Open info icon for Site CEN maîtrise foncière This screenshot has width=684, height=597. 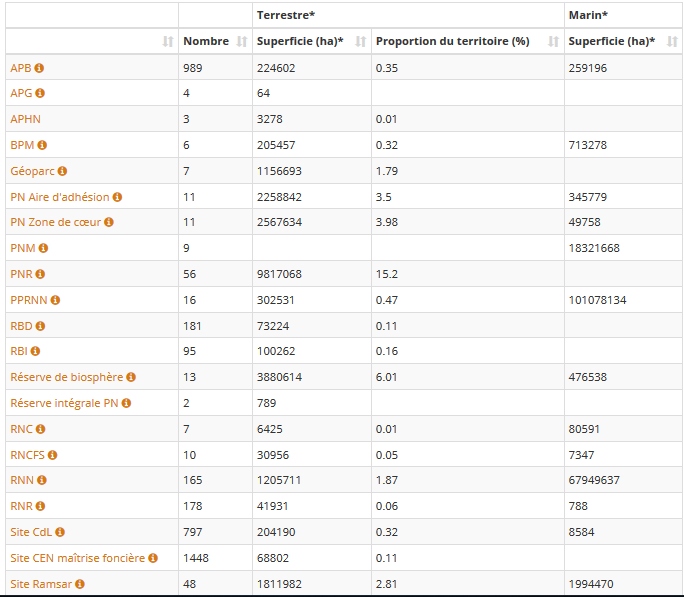(x=153, y=558)
